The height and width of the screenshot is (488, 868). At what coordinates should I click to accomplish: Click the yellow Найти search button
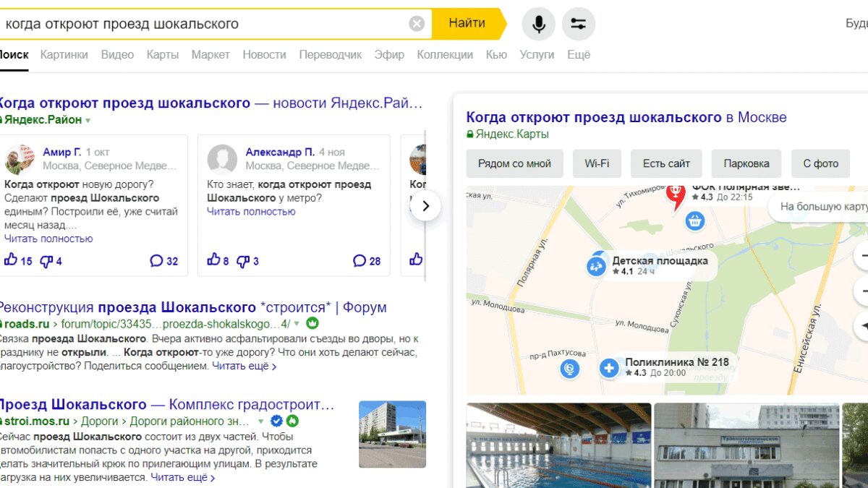(x=467, y=23)
